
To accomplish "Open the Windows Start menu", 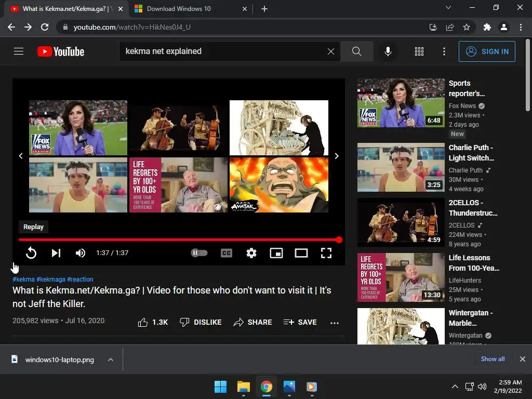I will pyautogui.click(x=220, y=387).
